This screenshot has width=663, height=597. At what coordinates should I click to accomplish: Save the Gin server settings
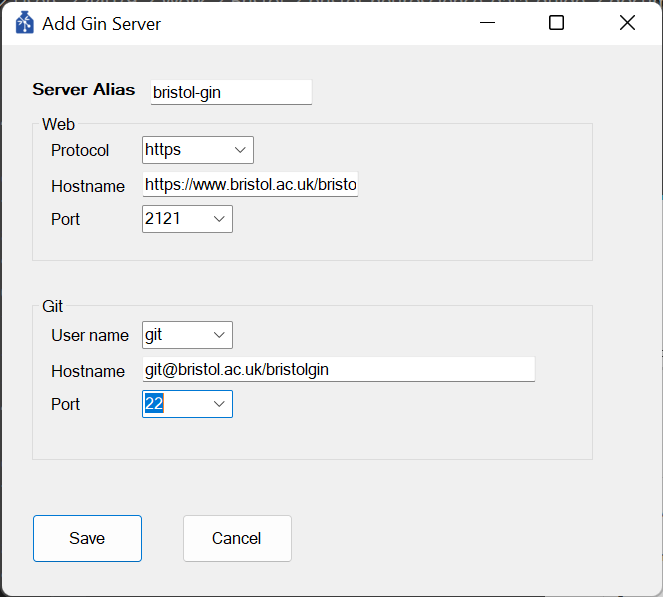click(88, 538)
